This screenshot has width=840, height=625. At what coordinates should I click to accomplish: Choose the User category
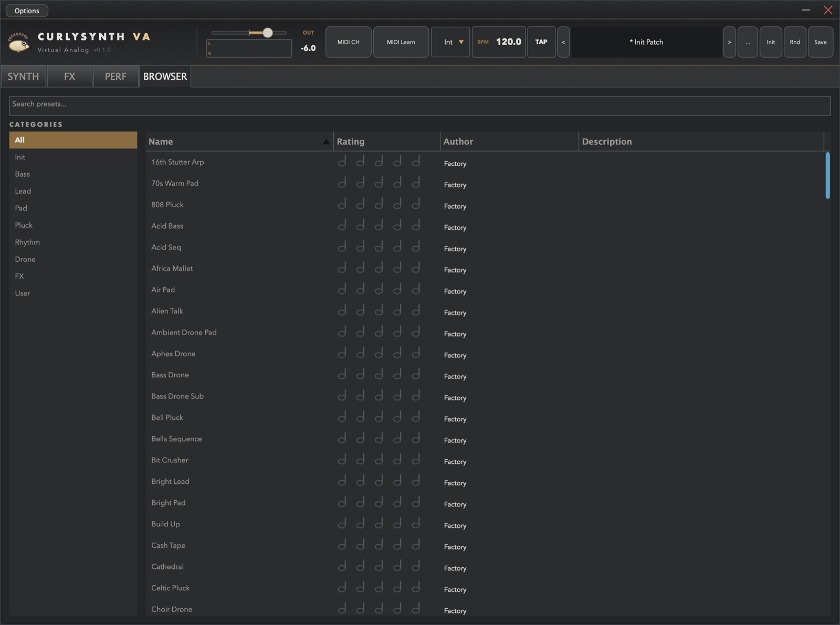pos(73,293)
